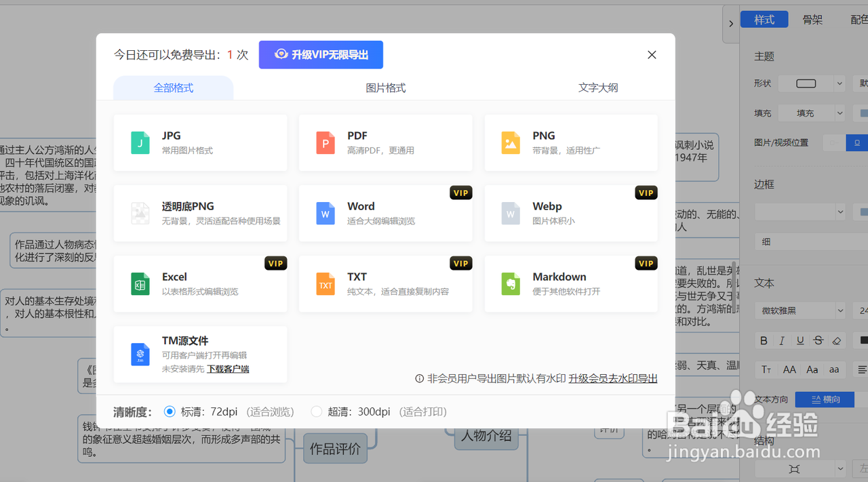The height and width of the screenshot is (482, 868).
Task: Set text to uppercase AA
Action: click(789, 369)
